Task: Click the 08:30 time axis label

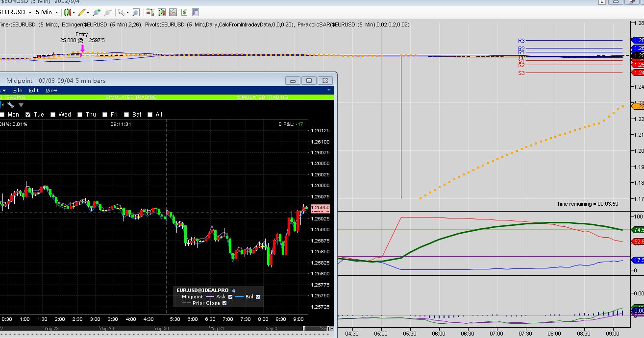Action: click(583, 334)
